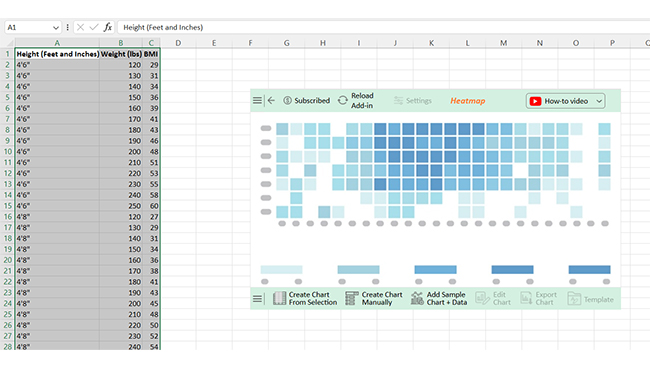Image resolution: width=650 pixels, height=368 pixels.
Task: Click the formula bar options dots
Action: [x=68, y=27]
